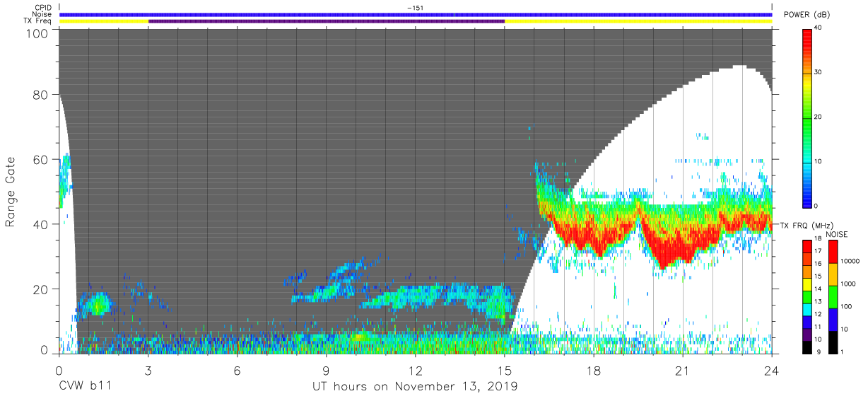Select the purple segment of the TX Freq strip

point(327,21)
